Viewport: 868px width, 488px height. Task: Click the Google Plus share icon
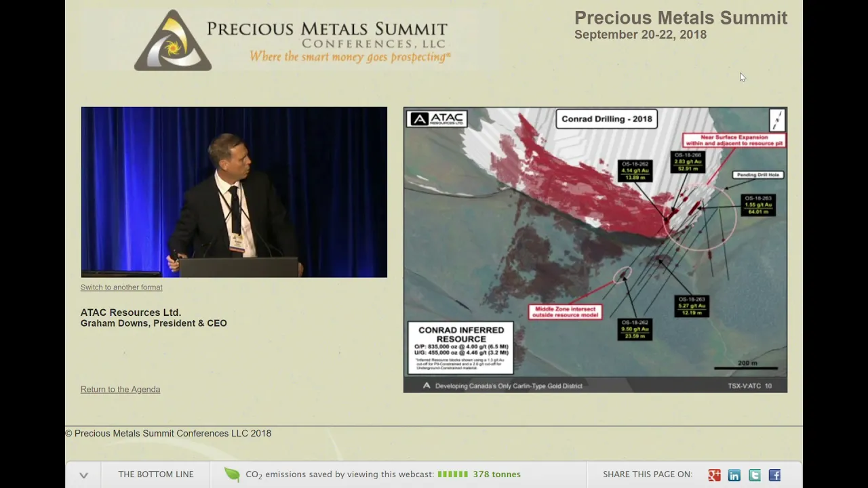point(714,475)
